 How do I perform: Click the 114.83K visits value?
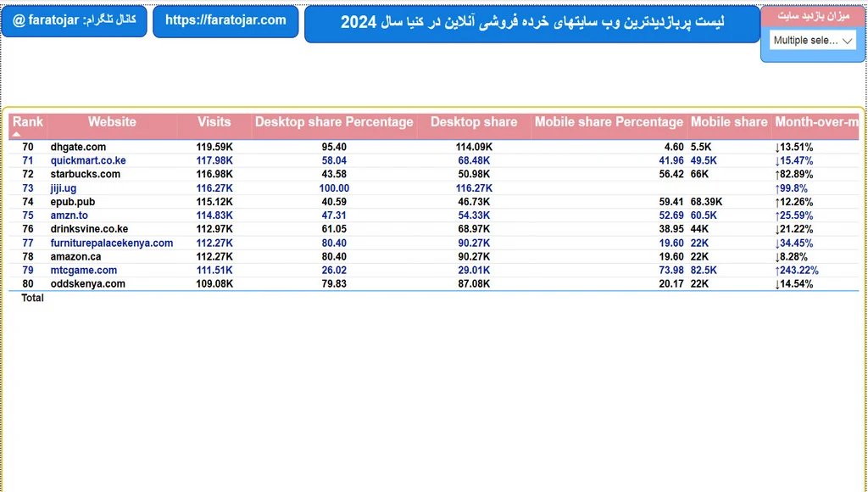[x=214, y=215]
